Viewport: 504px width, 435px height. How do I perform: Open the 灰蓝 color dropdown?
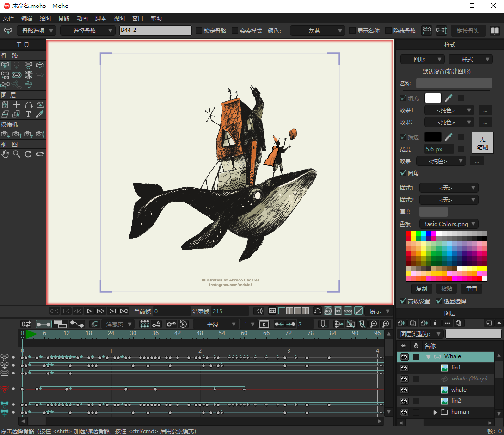(x=318, y=31)
